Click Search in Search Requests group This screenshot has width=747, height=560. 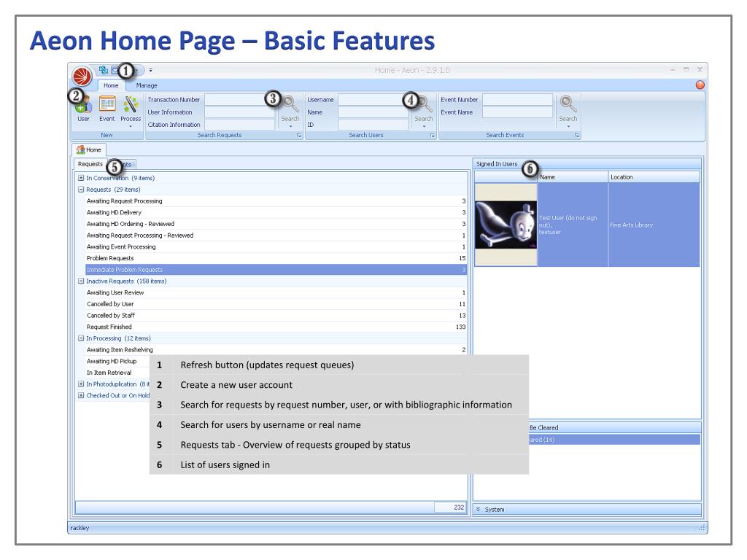tap(290, 111)
